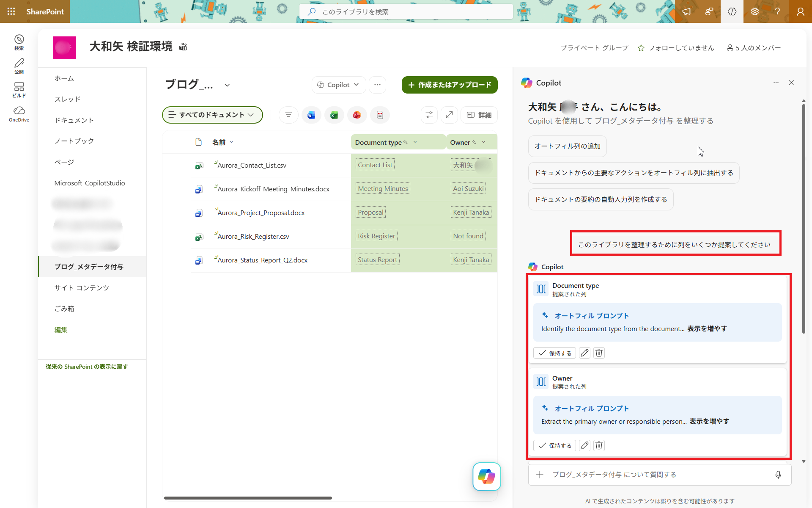Click the このライブラリを検索 search box

pos(406,11)
